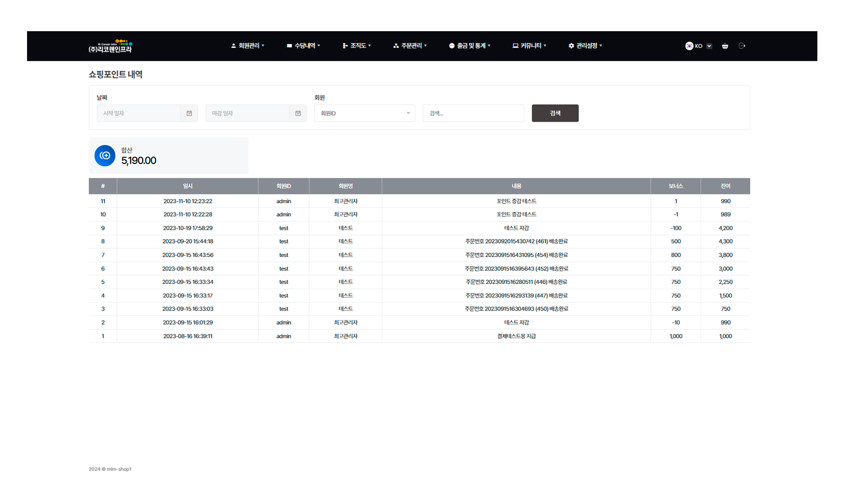Open the 출금 및 통계 menu
843x504 pixels.
click(470, 46)
